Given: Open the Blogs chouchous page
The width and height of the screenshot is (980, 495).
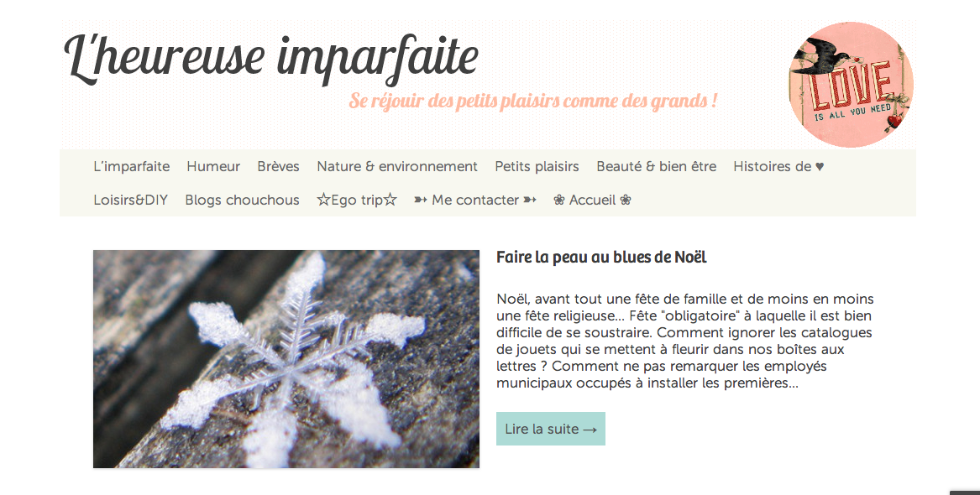Looking at the screenshot, I should click(x=242, y=200).
